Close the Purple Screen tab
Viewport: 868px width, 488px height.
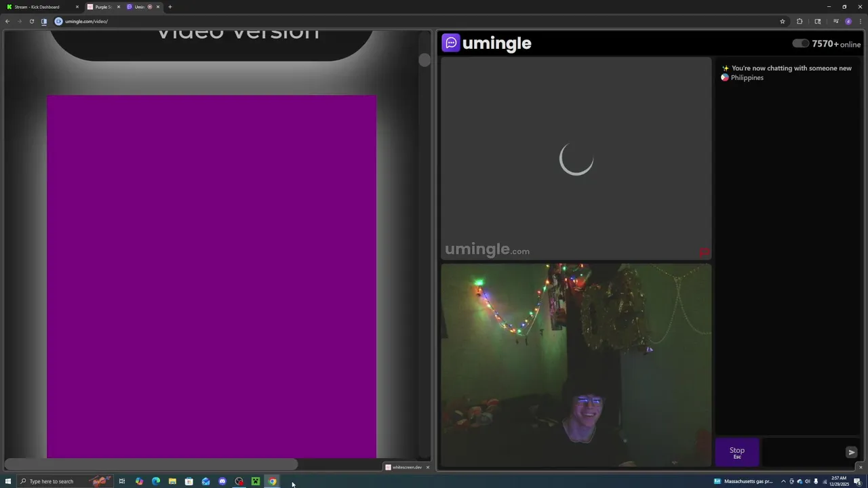click(x=119, y=7)
